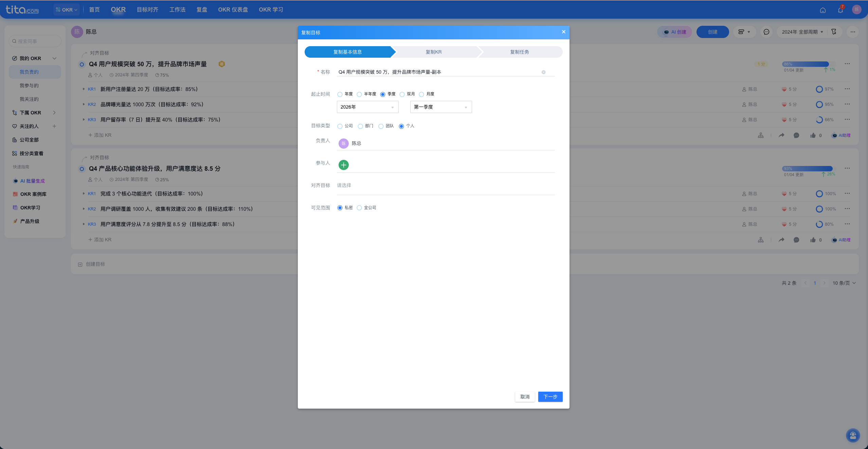This screenshot has width=868, height=449.
Task: Open the 工作法 nav tab
Action: pos(177,10)
